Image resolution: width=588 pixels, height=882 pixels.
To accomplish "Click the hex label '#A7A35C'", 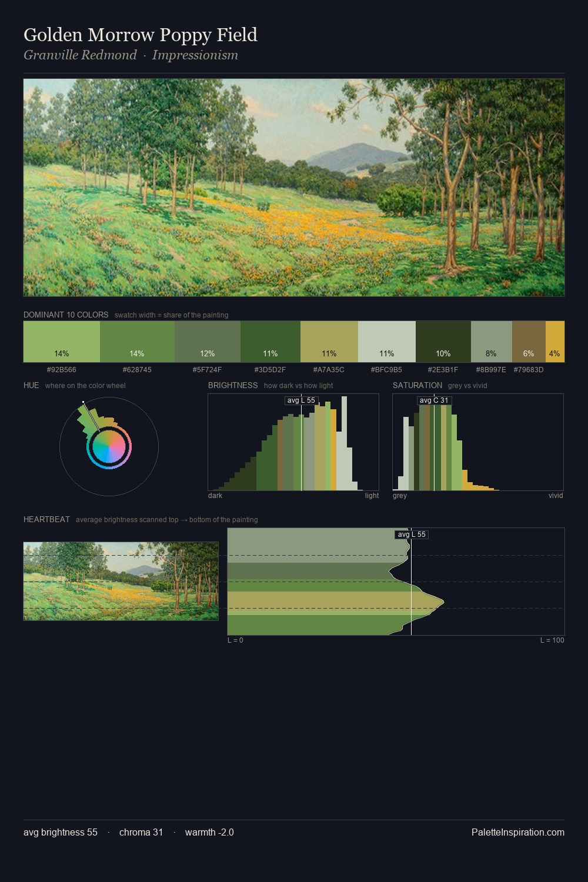I will pos(329,370).
